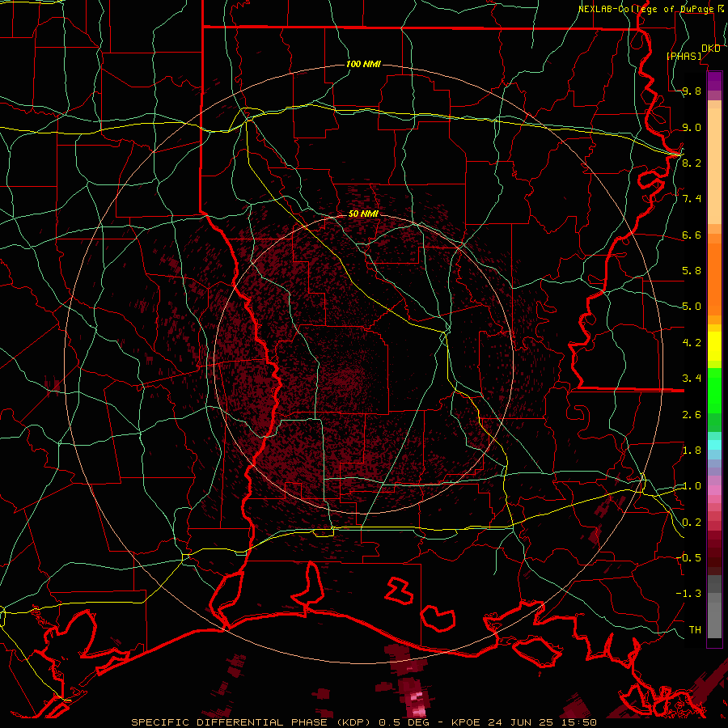Click the orange segment of the color bar
The width and height of the screenshot is (728, 728).
pos(714,278)
